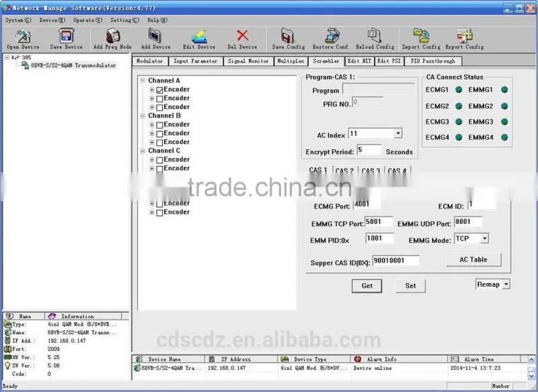
Task: Click the ECMG Port input field
Action: 367,204
